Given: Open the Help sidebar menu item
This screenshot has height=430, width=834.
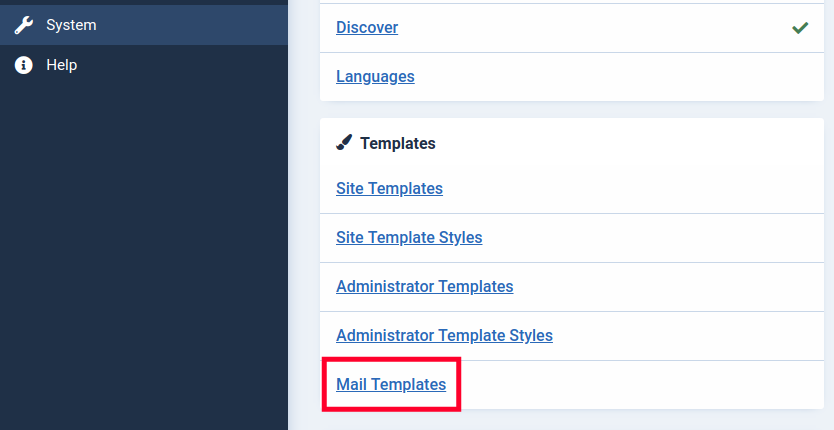Looking at the screenshot, I should click(61, 65).
